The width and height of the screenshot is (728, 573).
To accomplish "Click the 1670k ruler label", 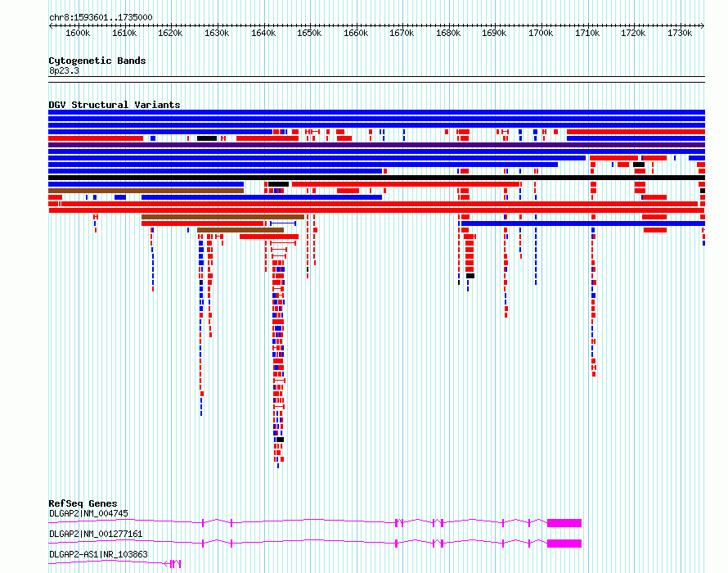I will tap(402, 33).
